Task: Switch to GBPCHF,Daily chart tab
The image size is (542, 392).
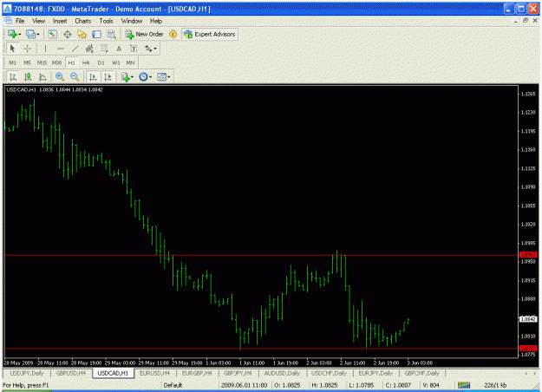Action: [421, 373]
